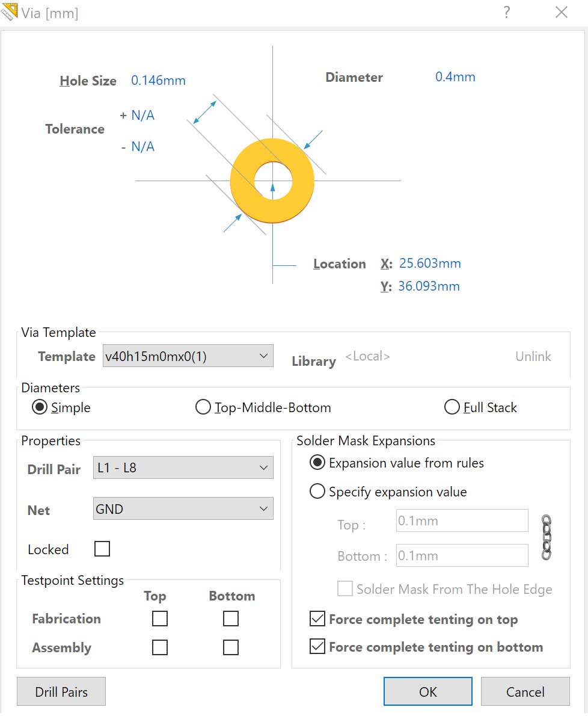Screen dimensions: 588x716
Task: Confirm with the OK button
Action: pos(427,691)
